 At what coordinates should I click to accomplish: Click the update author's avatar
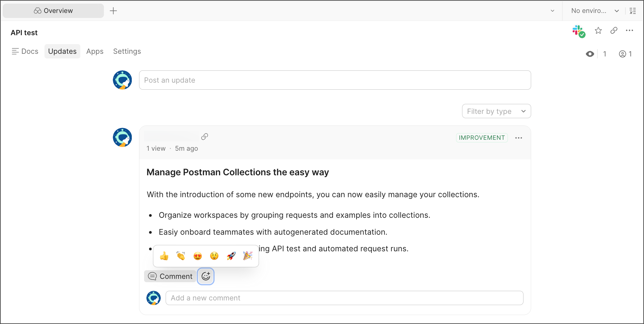point(122,137)
